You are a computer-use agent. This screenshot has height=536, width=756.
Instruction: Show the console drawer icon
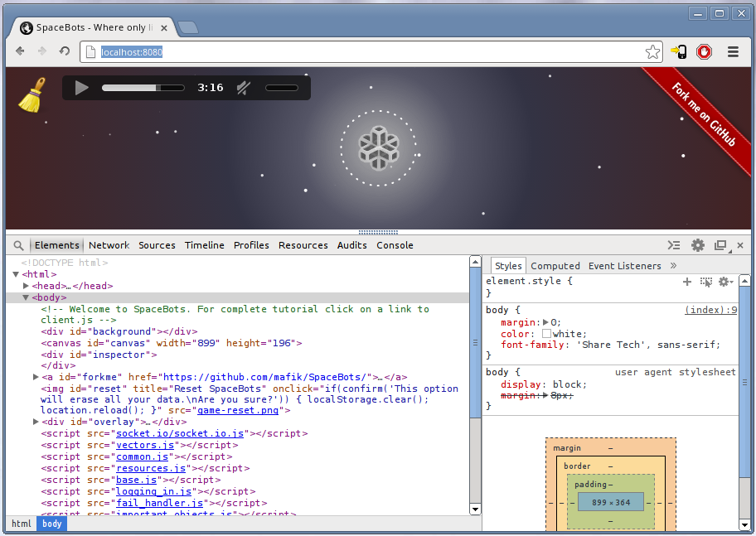675,245
